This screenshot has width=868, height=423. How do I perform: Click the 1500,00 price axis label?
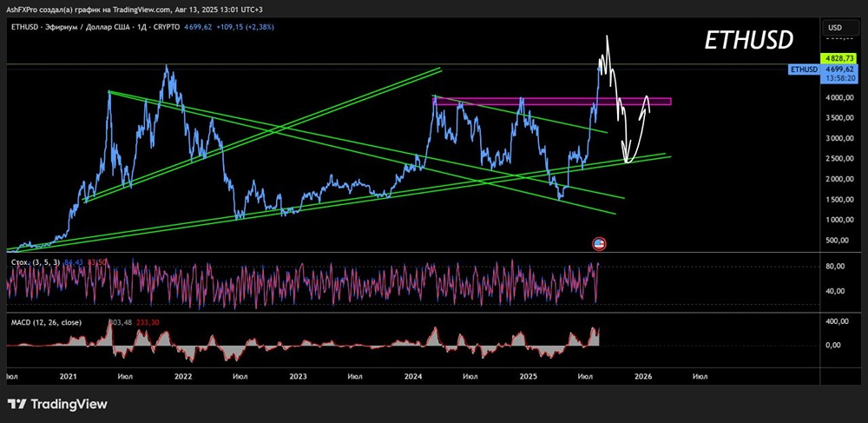coord(839,199)
